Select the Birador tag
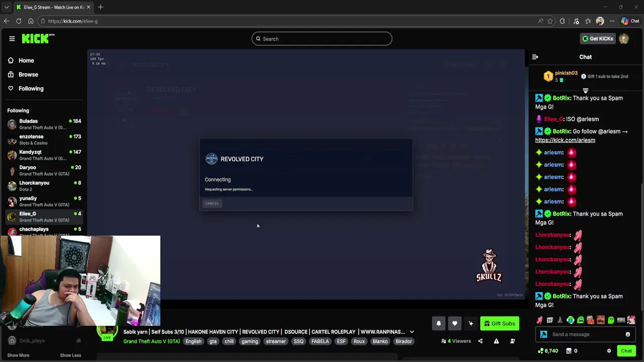 coord(404,341)
